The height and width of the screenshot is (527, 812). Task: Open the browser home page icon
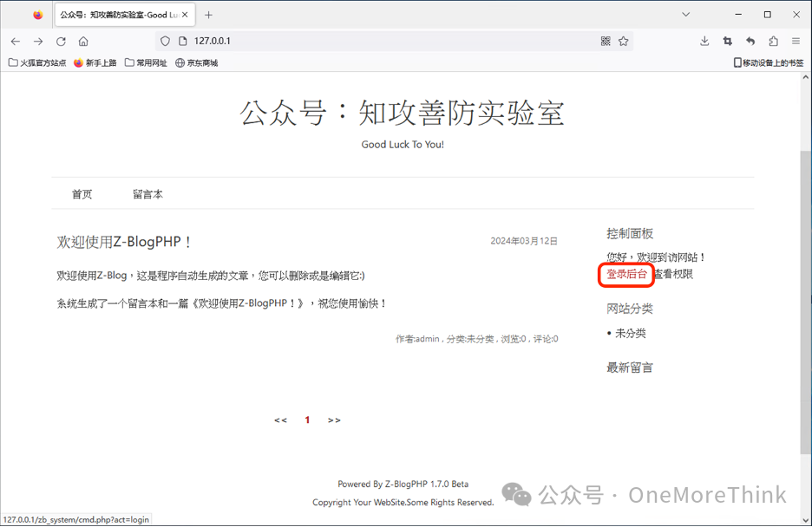tap(83, 42)
